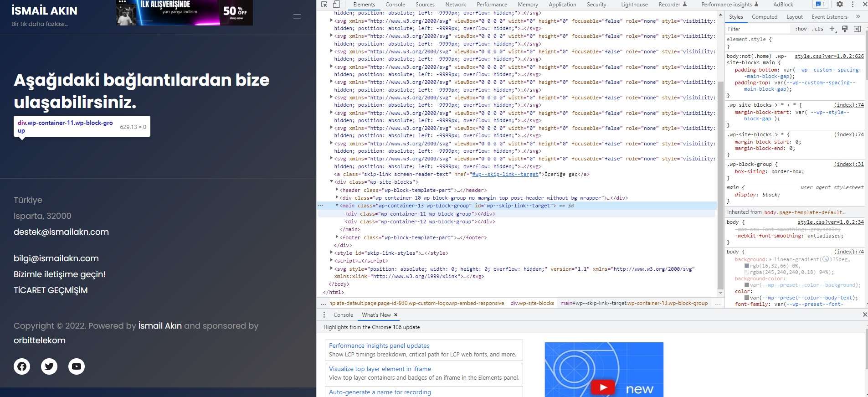The image size is (868, 397).
Task: Open the Network tab
Action: tap(456, 5)
